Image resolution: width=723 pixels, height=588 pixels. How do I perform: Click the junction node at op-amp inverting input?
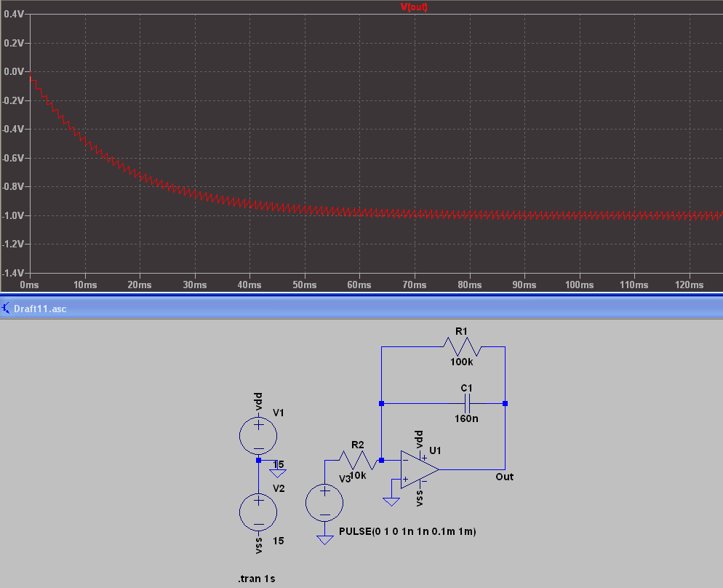[381, 460]
